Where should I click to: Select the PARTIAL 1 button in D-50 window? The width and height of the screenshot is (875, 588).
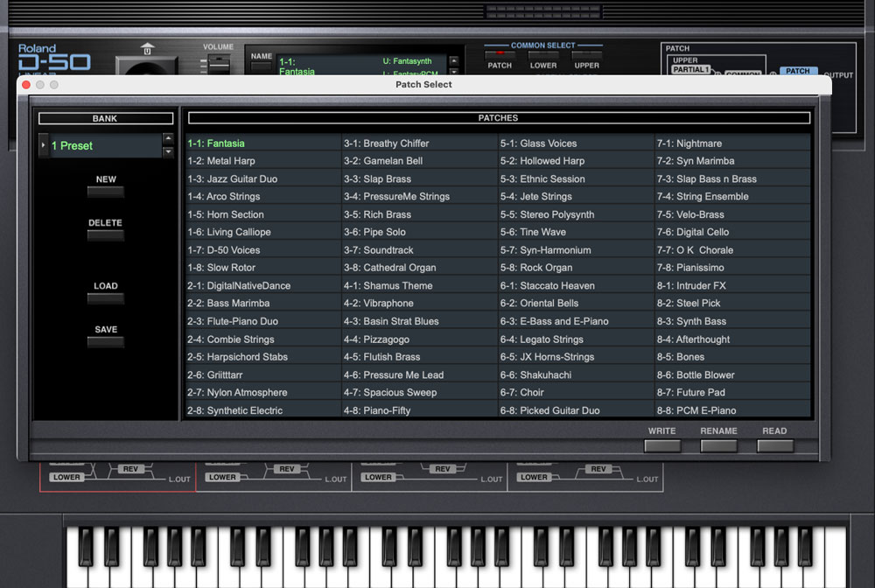pos(691,70)
